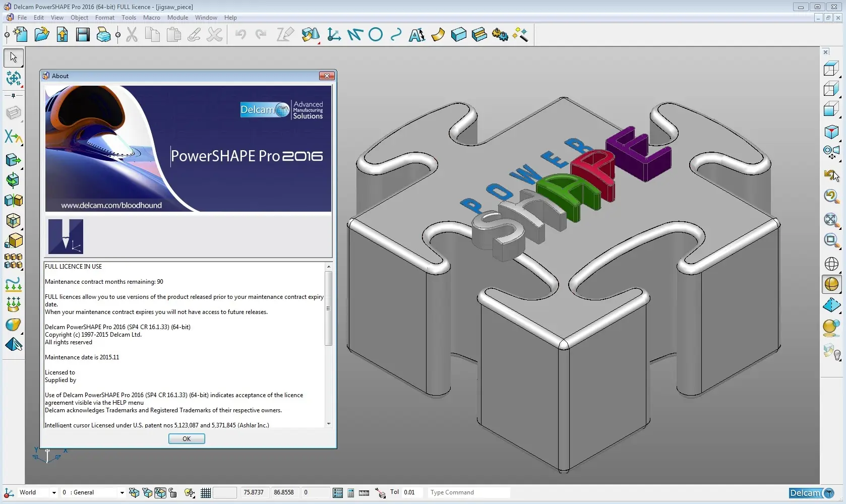The height and width of the screenshot is (504, 846).
Task: Click the Print icon
Action: 103,35
